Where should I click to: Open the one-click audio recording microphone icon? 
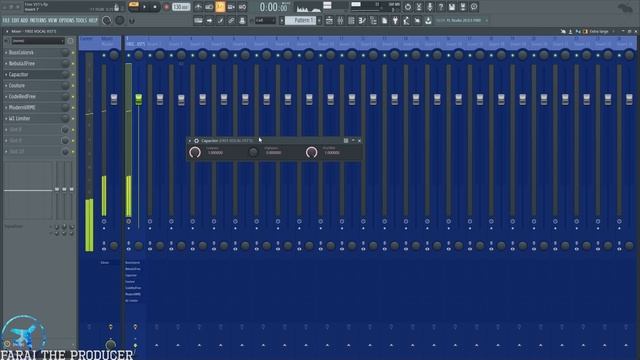tap(429, 7)
